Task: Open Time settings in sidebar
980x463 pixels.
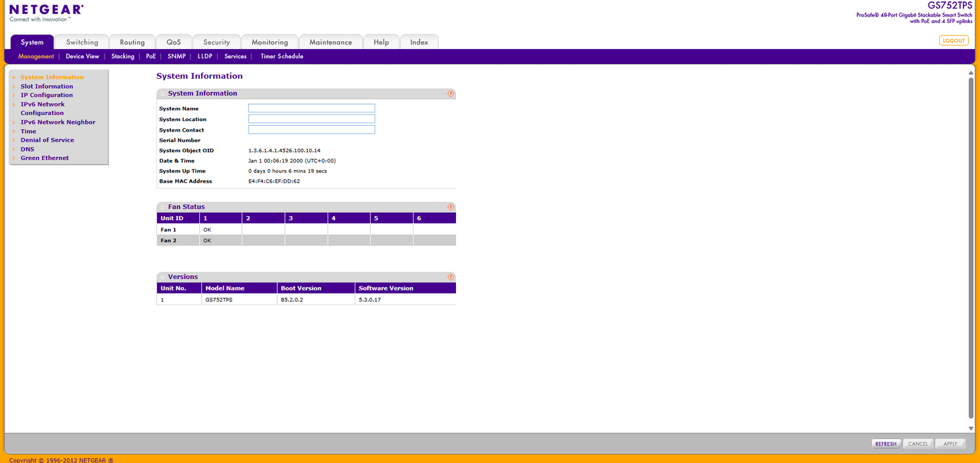Action: (28, 132)
